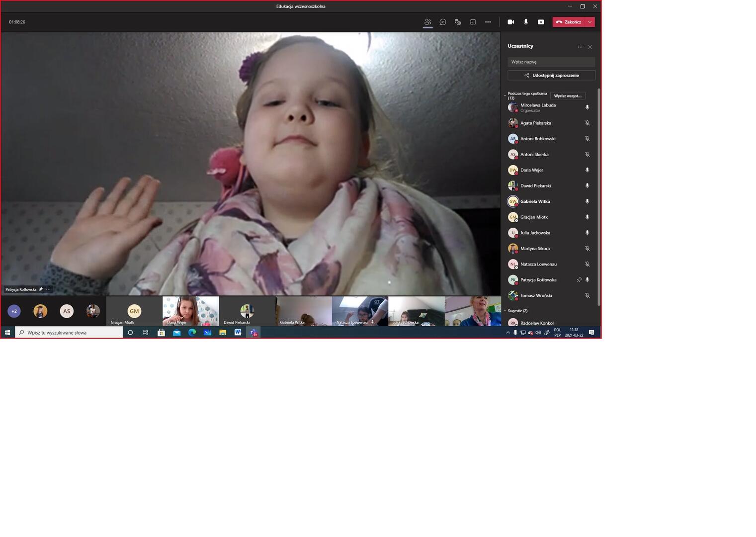Collapse the Sugestie section

505,311
